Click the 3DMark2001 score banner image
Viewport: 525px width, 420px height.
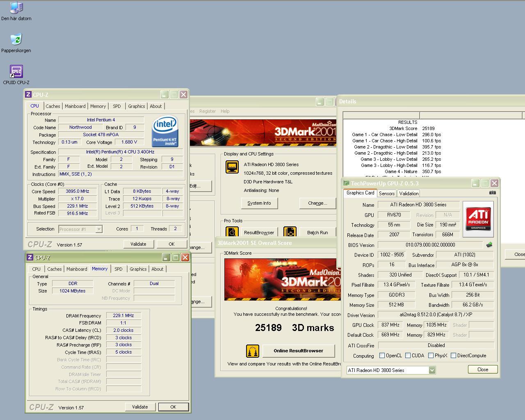[x=282, y=280]
